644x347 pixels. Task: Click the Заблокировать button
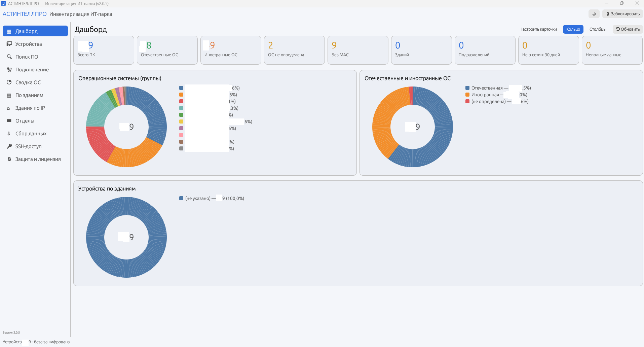pyautogui.click(x=622, y=14)
